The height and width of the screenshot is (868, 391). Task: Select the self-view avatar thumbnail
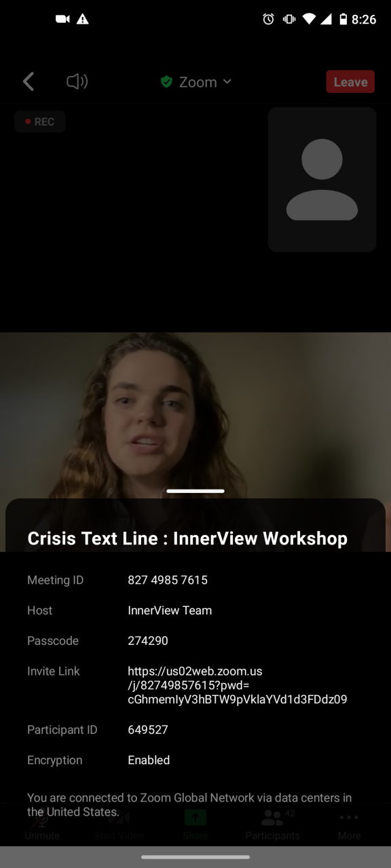click(x=322, y=180)
